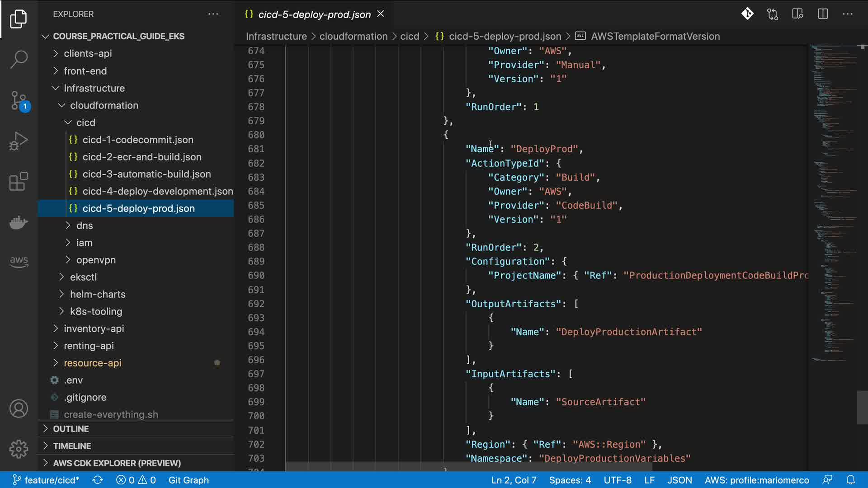Expand the OUTLINE section

[x=71, y=429]
